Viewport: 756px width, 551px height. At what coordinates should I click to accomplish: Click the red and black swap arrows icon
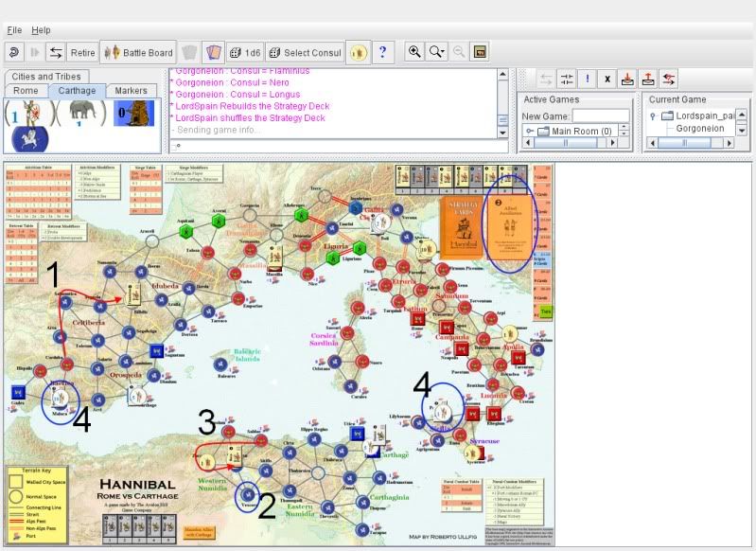click(669, 79)
